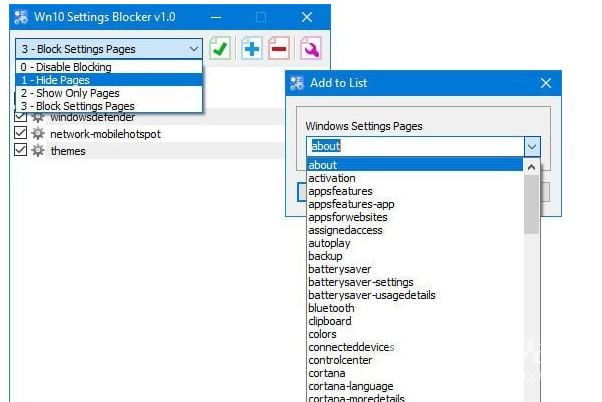
Task: Click the green checkmark Save Settings icon
Action: (x=220, y=48)
